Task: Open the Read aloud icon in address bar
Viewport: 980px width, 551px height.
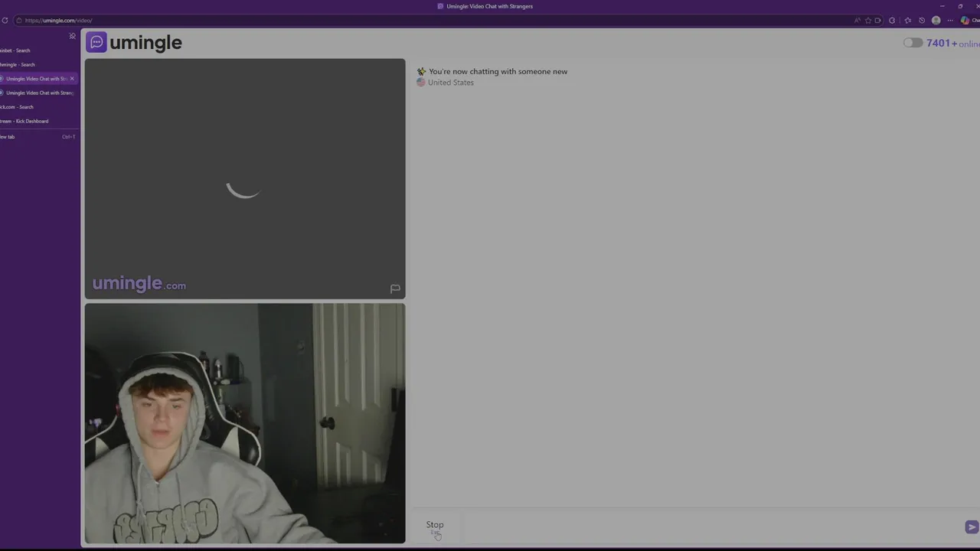Action: [857, 21]
